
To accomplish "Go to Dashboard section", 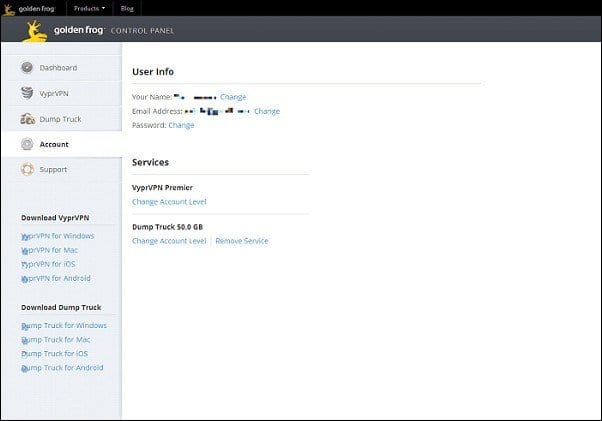I will tap(58, 68).
